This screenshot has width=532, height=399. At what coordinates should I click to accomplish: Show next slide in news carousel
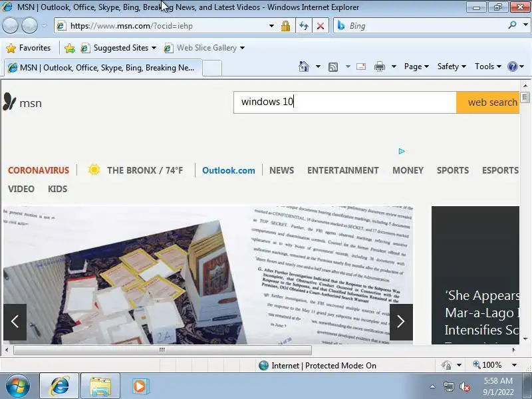(401, 322)
